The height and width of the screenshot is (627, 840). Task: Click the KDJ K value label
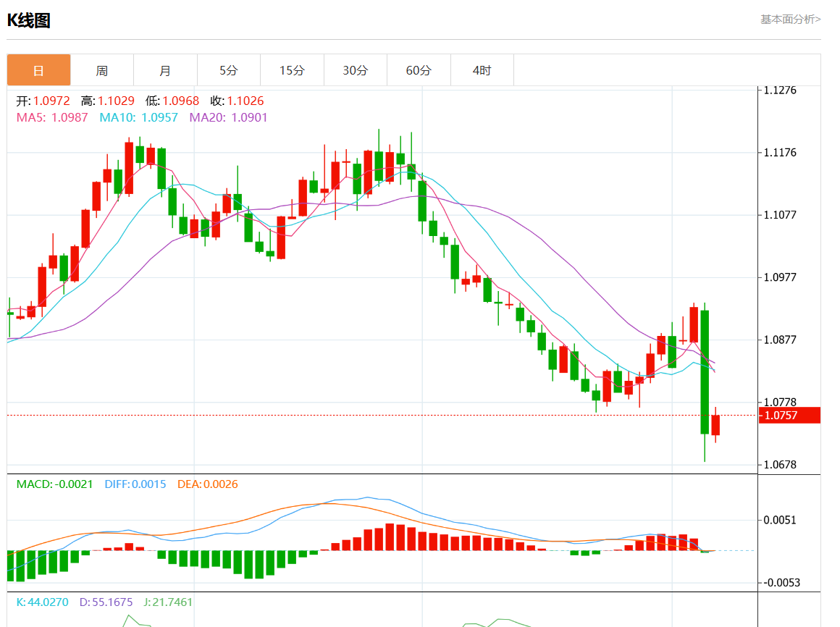coord(42,602)
